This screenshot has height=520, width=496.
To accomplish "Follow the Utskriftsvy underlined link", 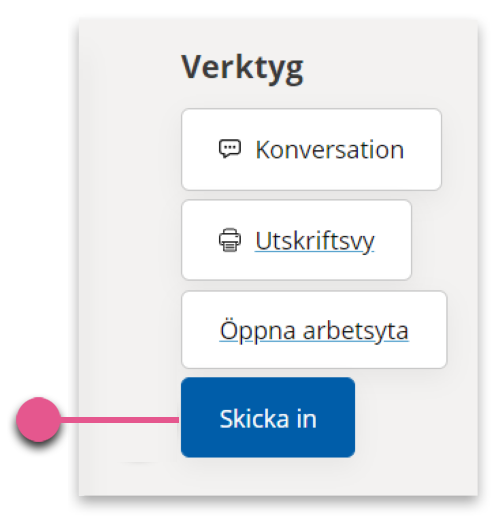I will pyautogui.click(x=315, y=241).
